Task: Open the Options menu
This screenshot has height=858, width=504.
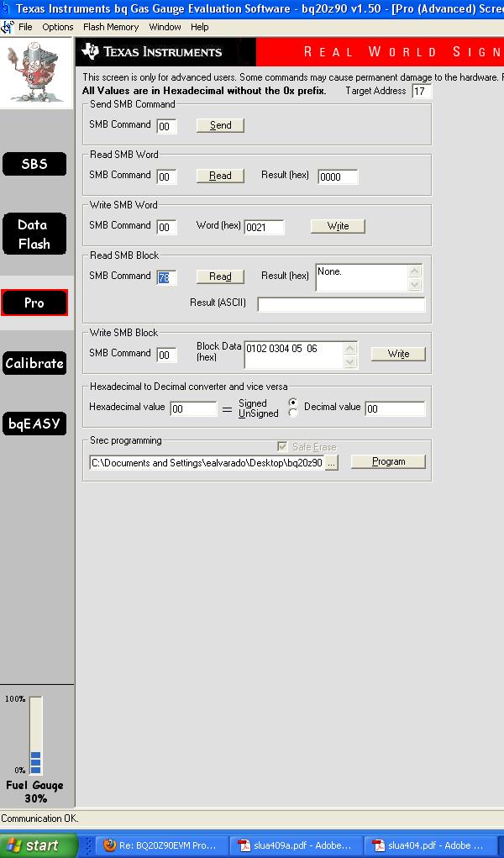Action: 57,27
